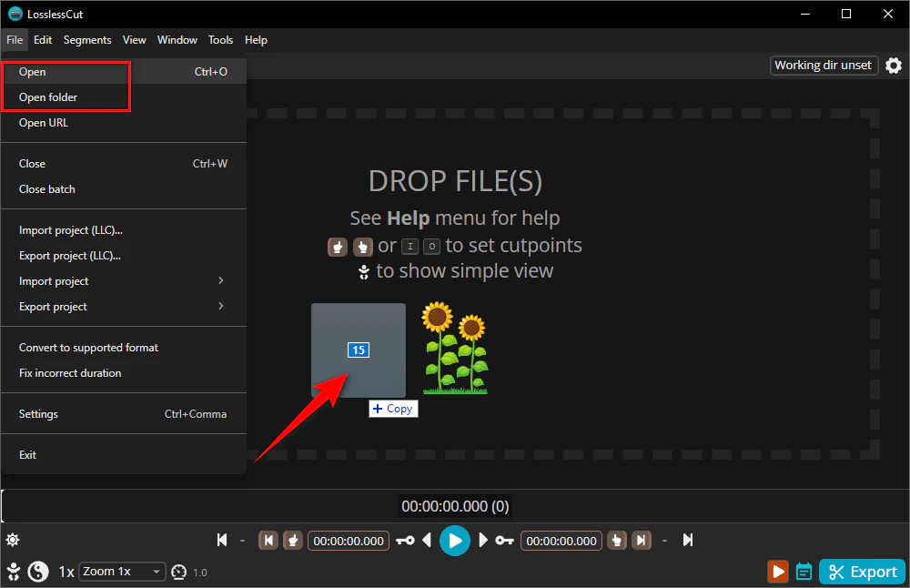This screenshot has height=588, width=910.
Task: Click the LosslessCut app icon in title bar
Action: (15, 14)
